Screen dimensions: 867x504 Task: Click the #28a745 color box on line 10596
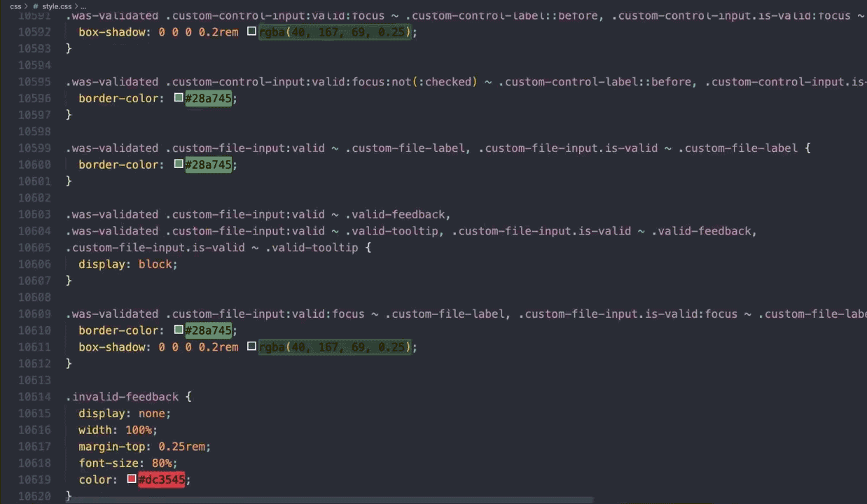(x=178, y=98)
